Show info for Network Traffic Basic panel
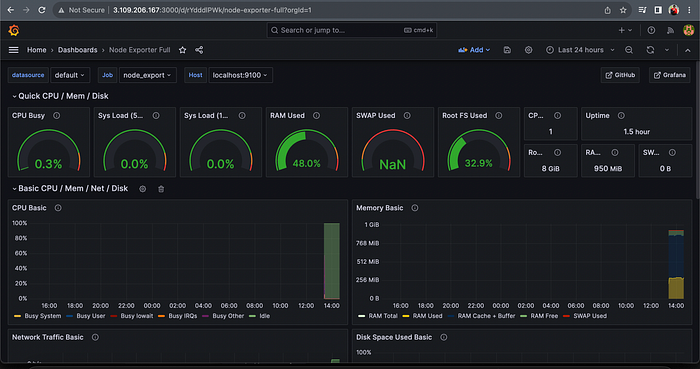700x369 pixels. coord(95,337)
